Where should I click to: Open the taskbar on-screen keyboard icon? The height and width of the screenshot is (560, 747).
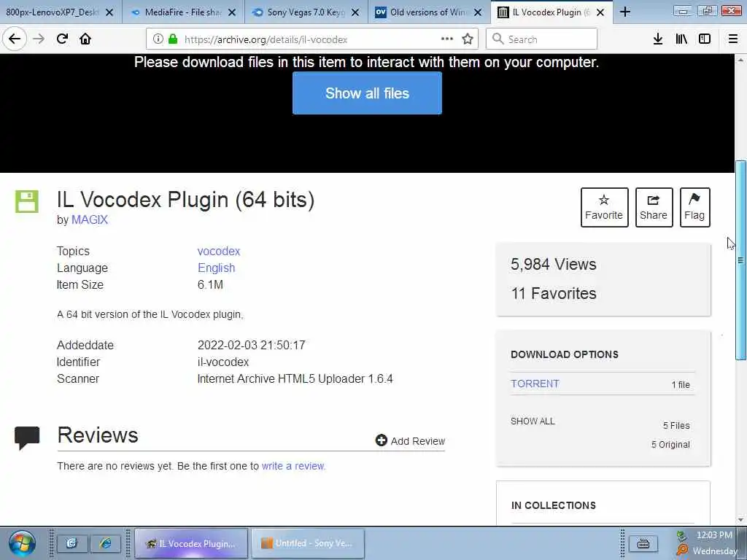click(643, 543)
